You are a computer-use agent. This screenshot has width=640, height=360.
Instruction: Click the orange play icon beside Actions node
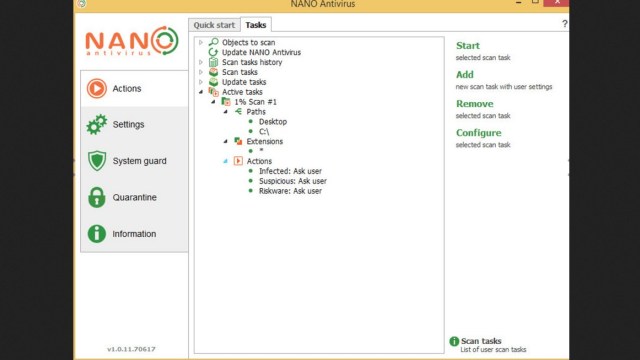pyautogui.click(x=238, y=161)
